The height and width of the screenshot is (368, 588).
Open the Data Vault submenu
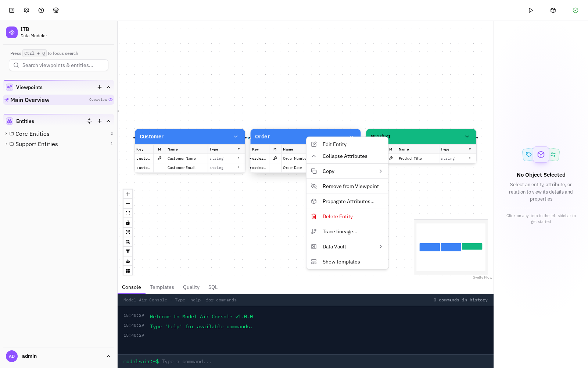click(x=347, y=247)
